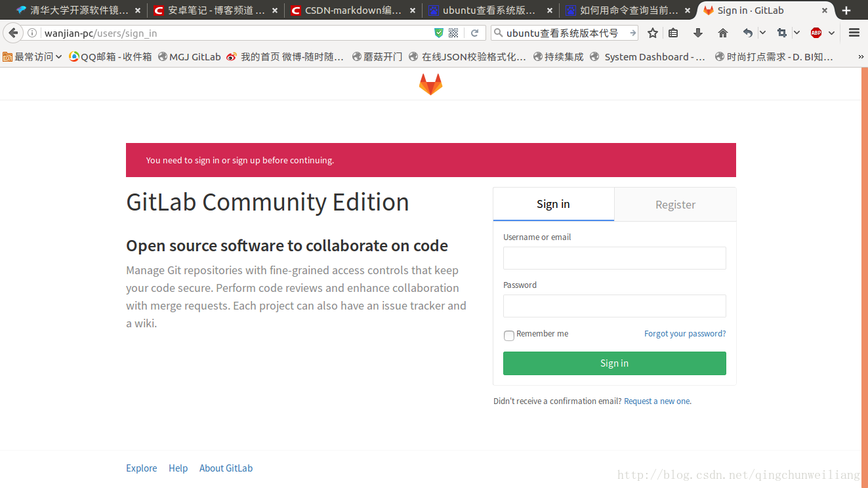Open the Explore footer link

click(x=142, y=468)
